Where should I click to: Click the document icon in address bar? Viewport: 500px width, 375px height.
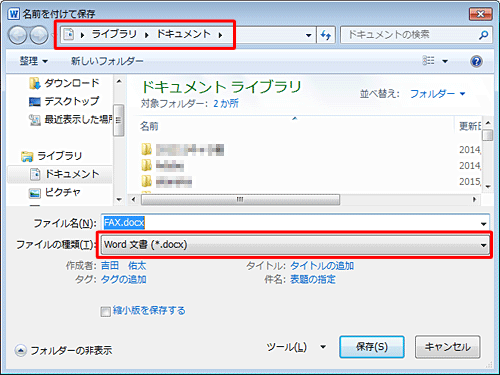[69, 34]
